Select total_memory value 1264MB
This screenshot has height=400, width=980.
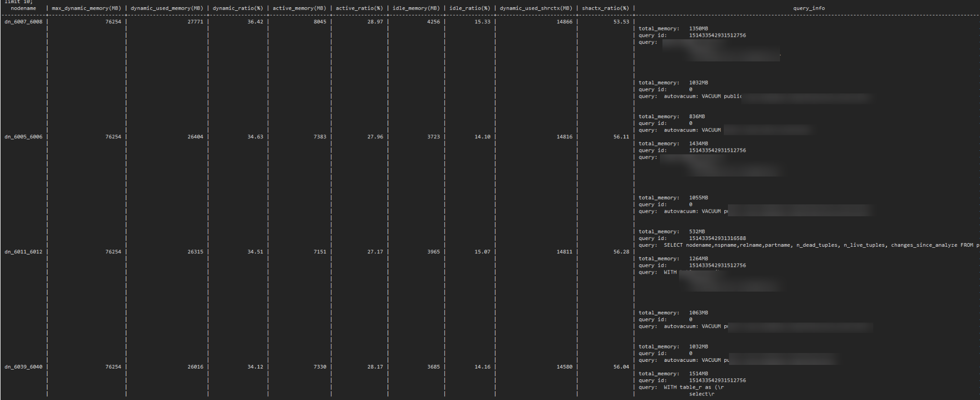[699, 259]
